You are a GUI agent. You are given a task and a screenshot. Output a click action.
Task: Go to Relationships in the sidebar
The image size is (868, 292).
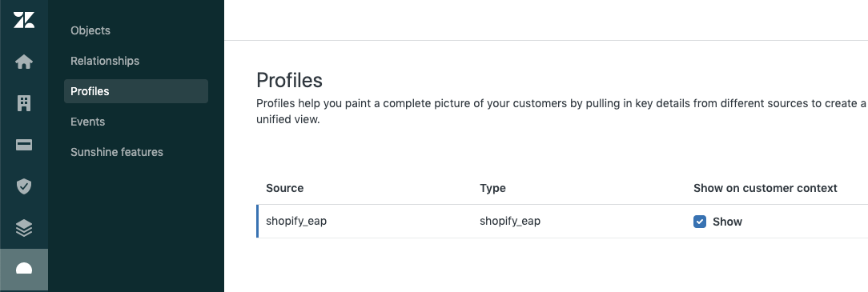point(105,61)
